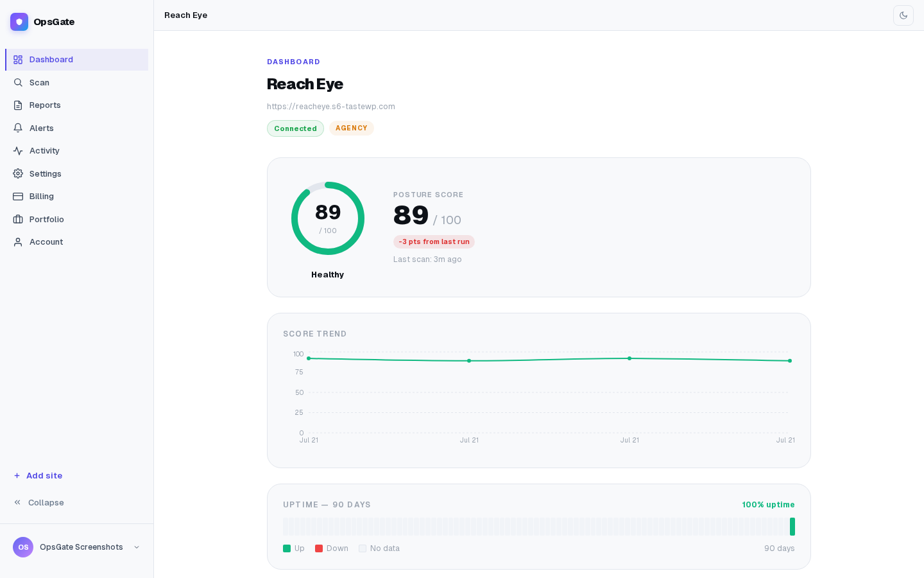Open the Account page

(77, 242)
